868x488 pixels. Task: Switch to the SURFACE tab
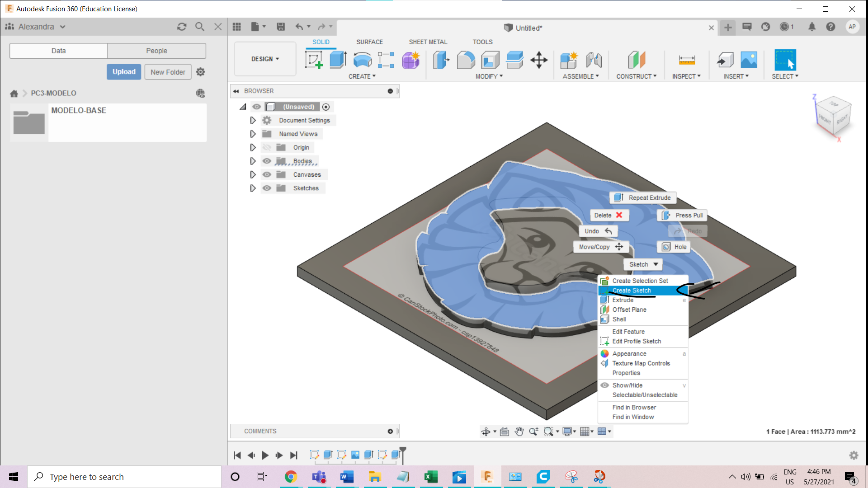click(369, 42)
